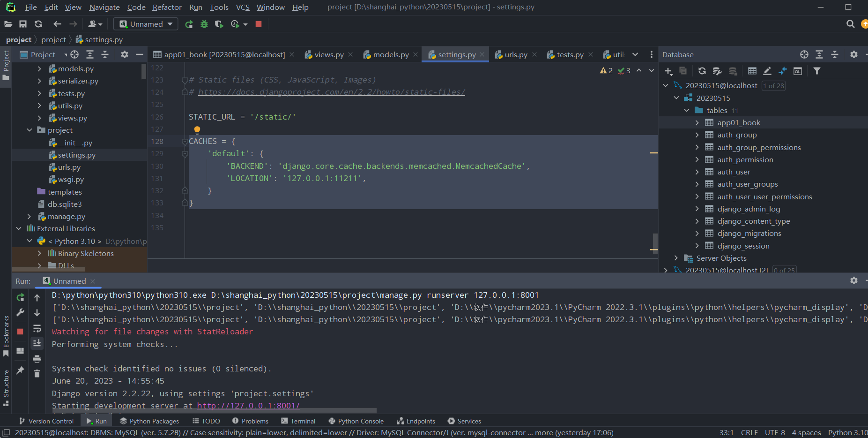Click the Python 3.10 interpreter status widget
Viewport: 868px width, 438px height.
point(847,432)
